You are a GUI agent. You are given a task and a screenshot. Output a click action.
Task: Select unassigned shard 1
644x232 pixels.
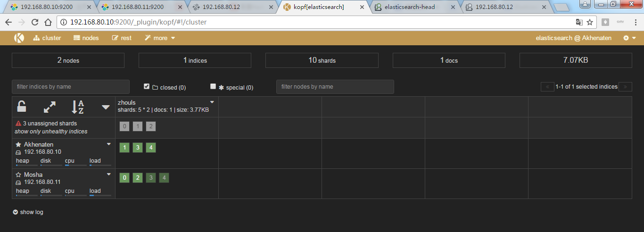tap(137, 126)
